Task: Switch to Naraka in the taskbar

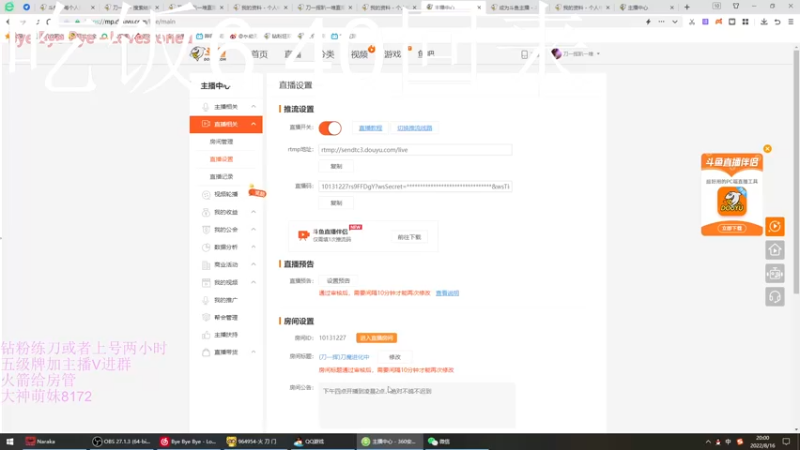Action: pyautogui.click(x=53, y=442)
